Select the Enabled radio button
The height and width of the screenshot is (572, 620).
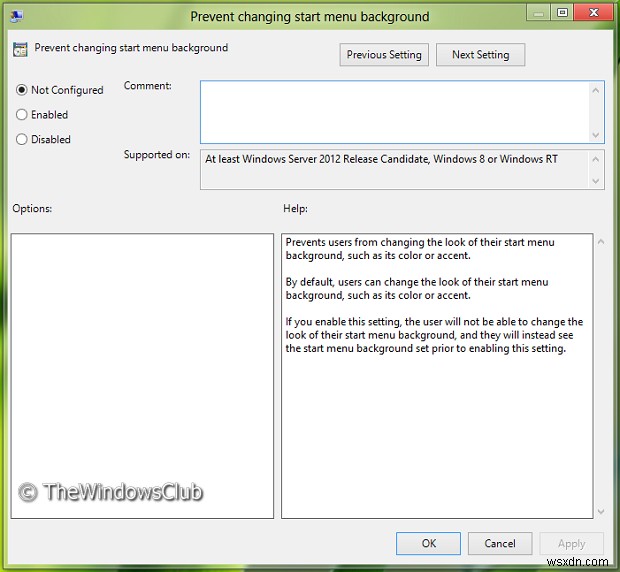22,115
